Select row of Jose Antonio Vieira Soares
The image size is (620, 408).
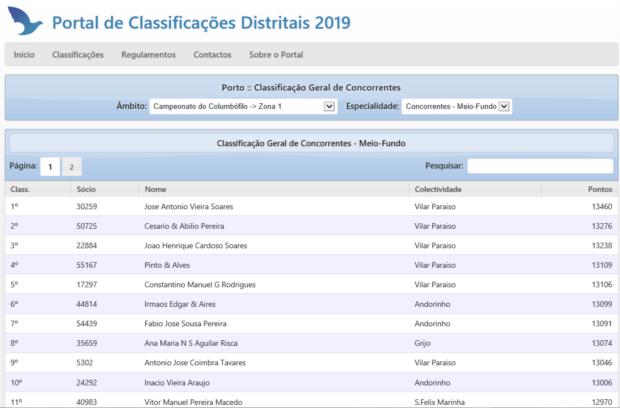(196, 207)
